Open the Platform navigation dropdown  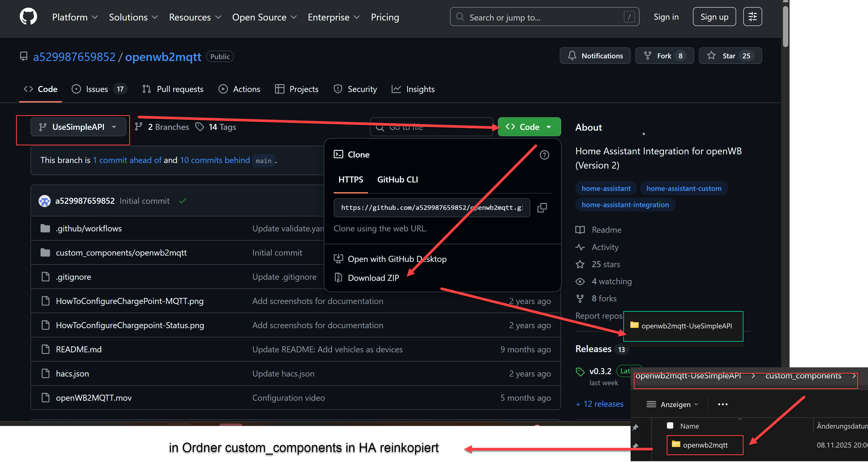click(75, 17)
